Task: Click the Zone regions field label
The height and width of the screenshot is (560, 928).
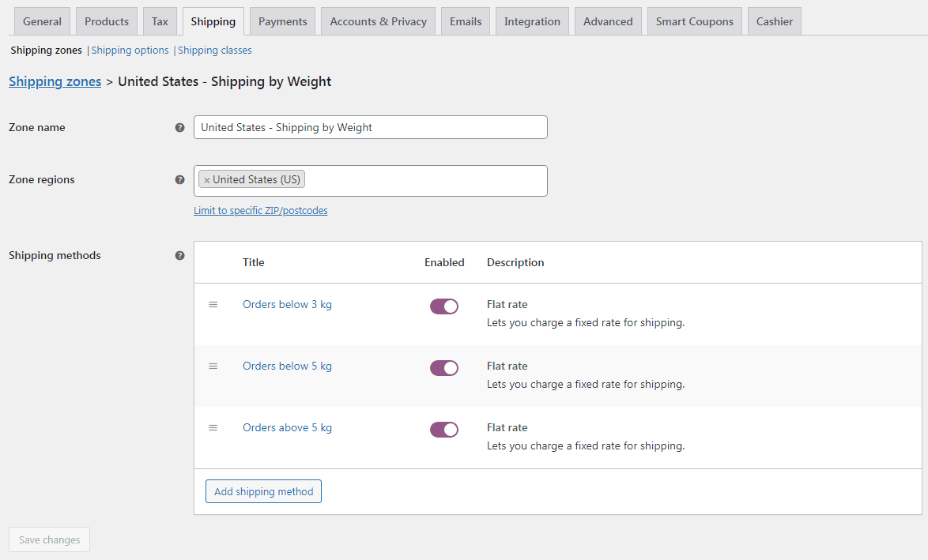Action: (41, 180)
